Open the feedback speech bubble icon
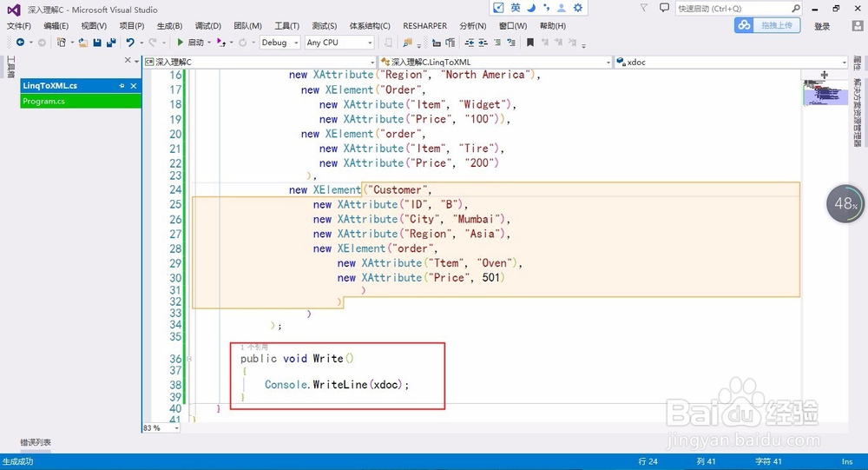Image resolution: width=868 pixels, height=470 pixels. tap(664, 8)
